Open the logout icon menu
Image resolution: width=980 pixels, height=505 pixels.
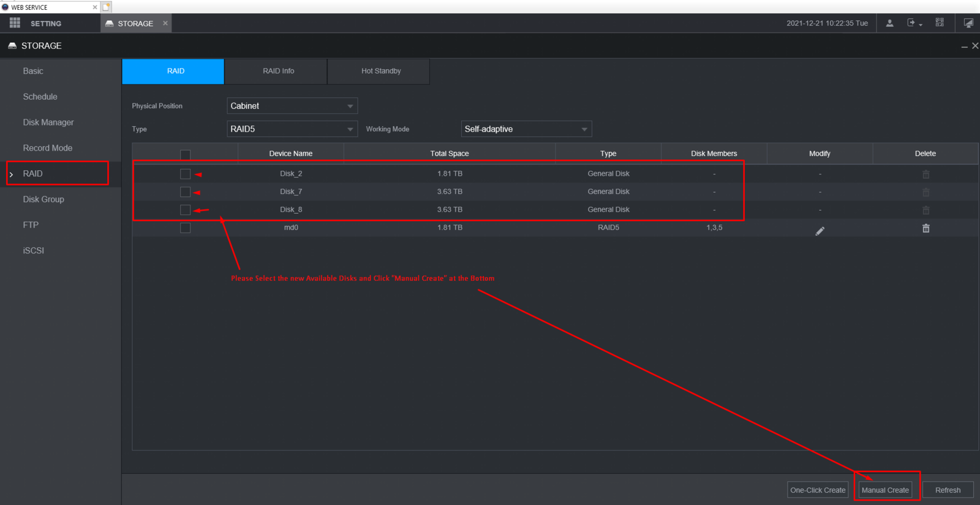coord(914,23)
